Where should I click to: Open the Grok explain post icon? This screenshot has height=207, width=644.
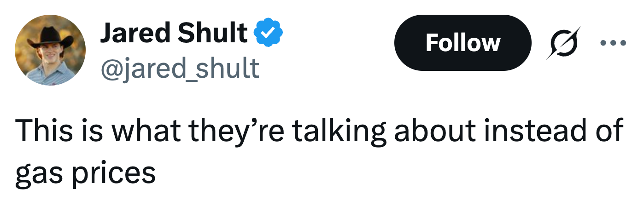563,43
